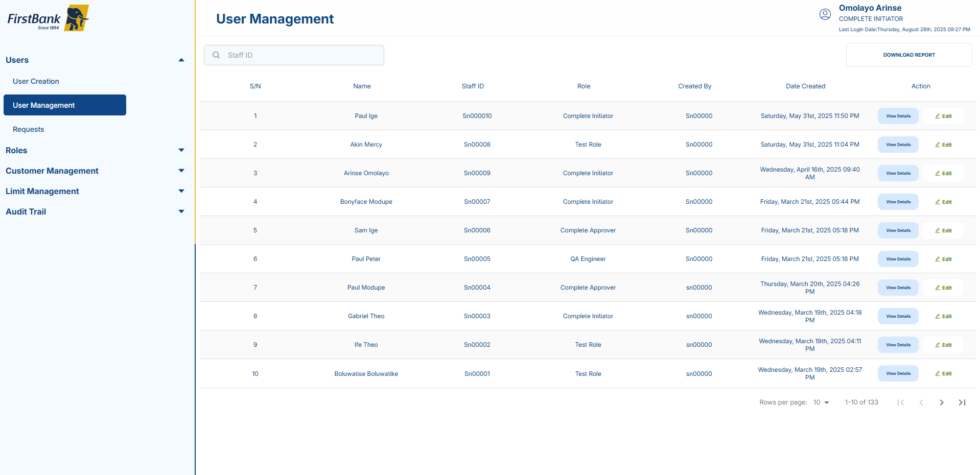Click the user profile avatar icon
The width and height of the screenshot is (980, 475).
pyautogui.click(x=825, y=14)
